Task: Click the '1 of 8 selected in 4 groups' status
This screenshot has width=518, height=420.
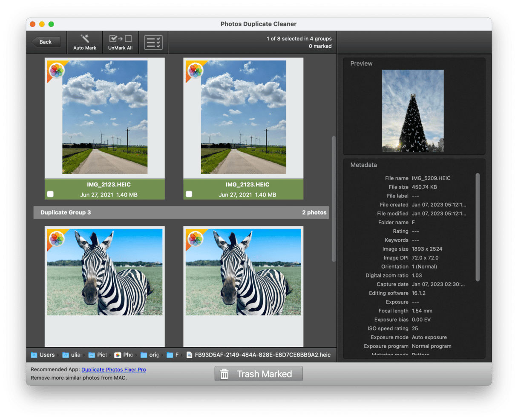Action: pyautogui.click(x=299, y=39)
